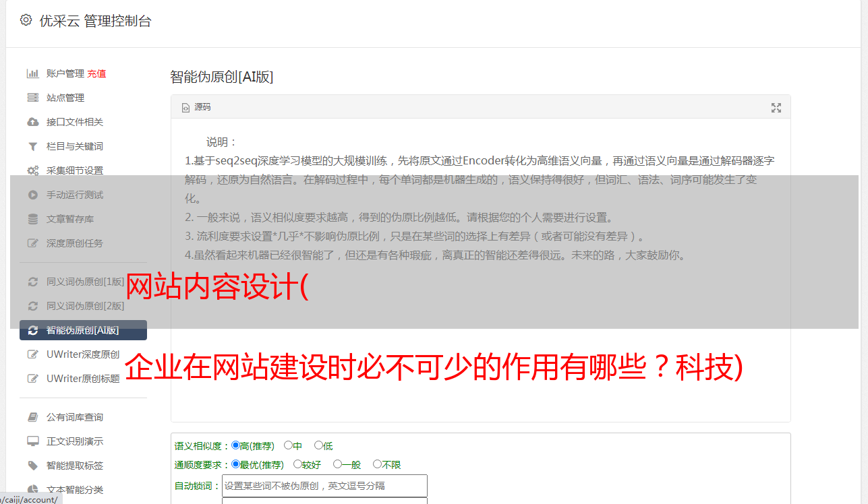Click the 栏目与关键词 filter funnel icon
This screenshot has height=504, width=868.
tap(32, 146)
